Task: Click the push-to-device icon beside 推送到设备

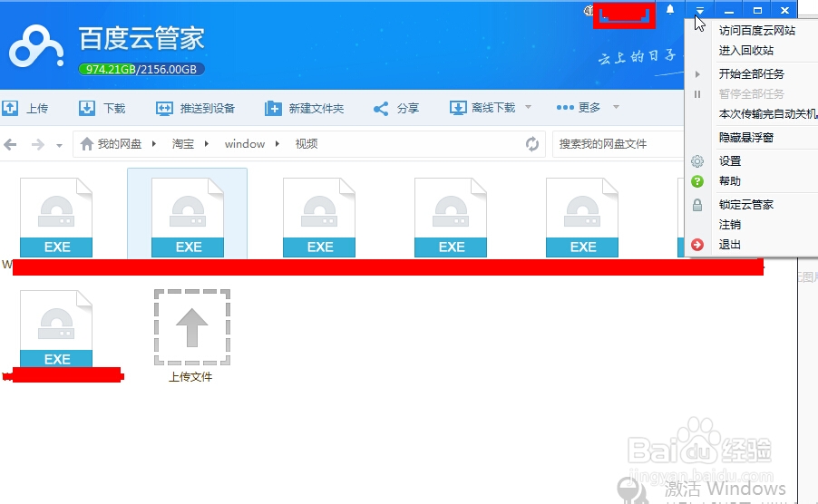Action: 164,108
